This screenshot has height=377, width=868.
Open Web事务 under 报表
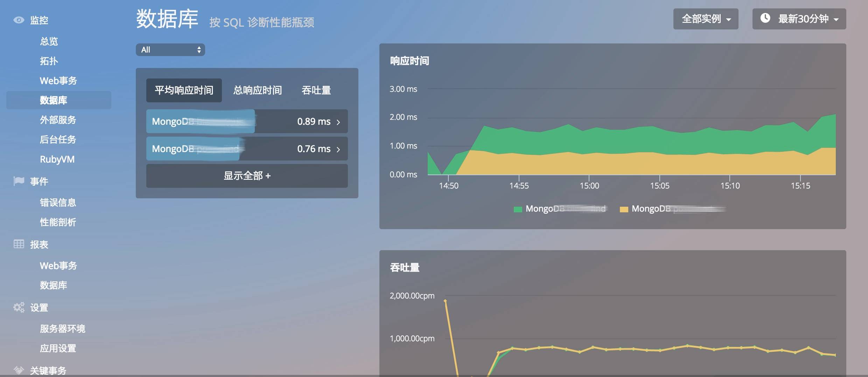(58, 266)
